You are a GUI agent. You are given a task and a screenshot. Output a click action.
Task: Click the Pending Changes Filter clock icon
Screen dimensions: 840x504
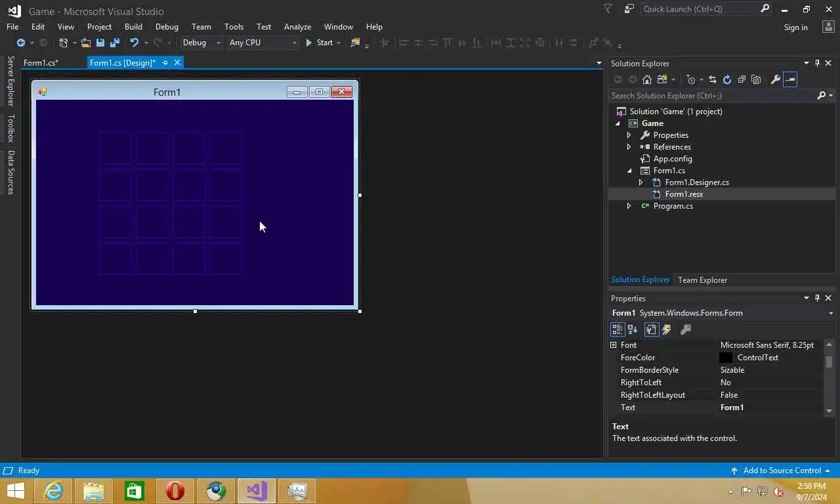(691, 79)
